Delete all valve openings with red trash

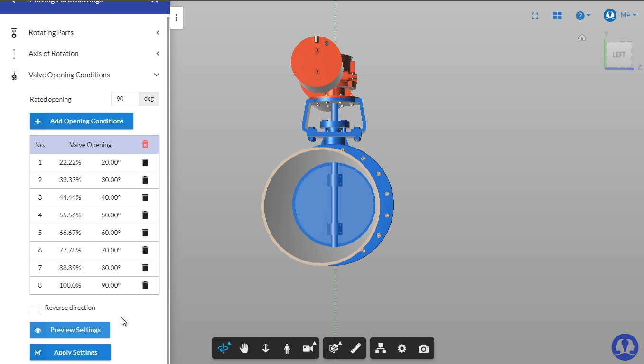(x=145, y=145)
